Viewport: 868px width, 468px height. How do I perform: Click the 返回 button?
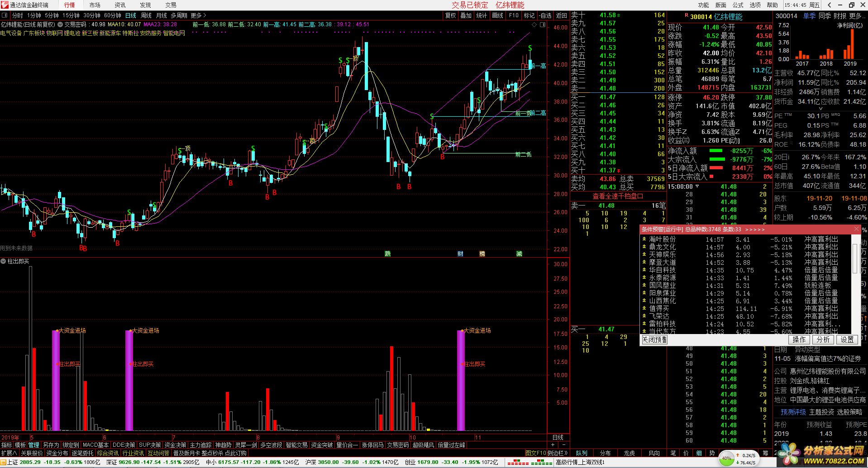point(562,15)
